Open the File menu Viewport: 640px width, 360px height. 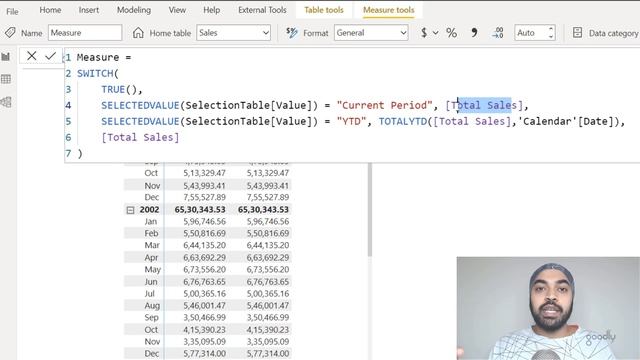12,11
